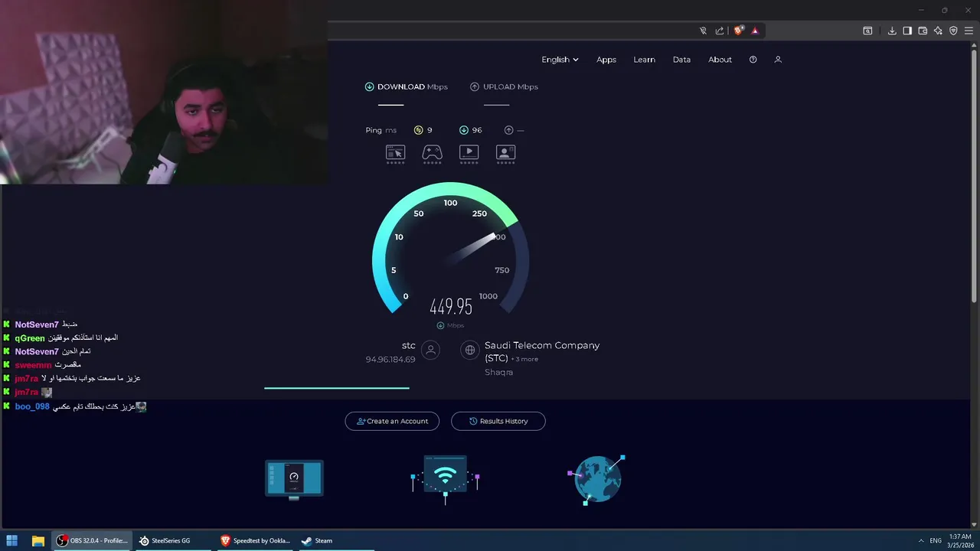The image size is (980, 551).
Task: Click the download latency icon showing 96
Action: pos(463,130)
